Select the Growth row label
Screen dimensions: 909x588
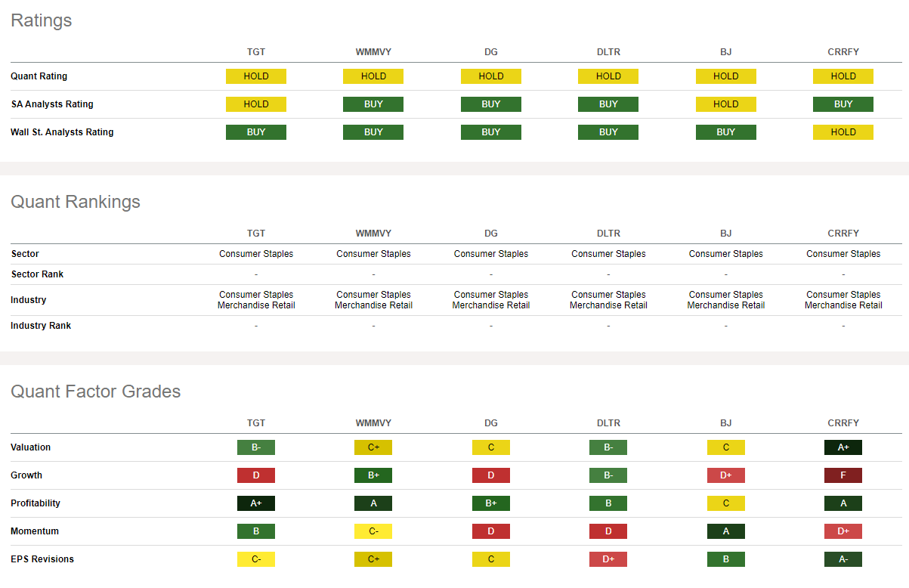(x=26, y=475)
